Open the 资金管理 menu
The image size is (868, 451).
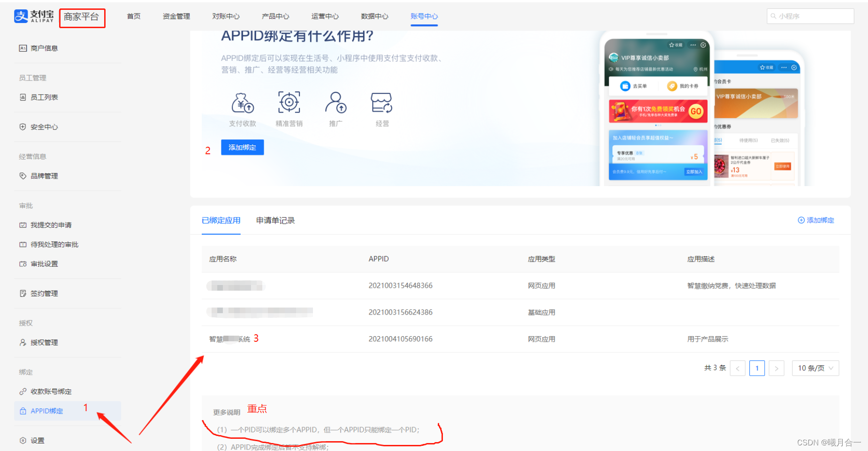[176, 16]
